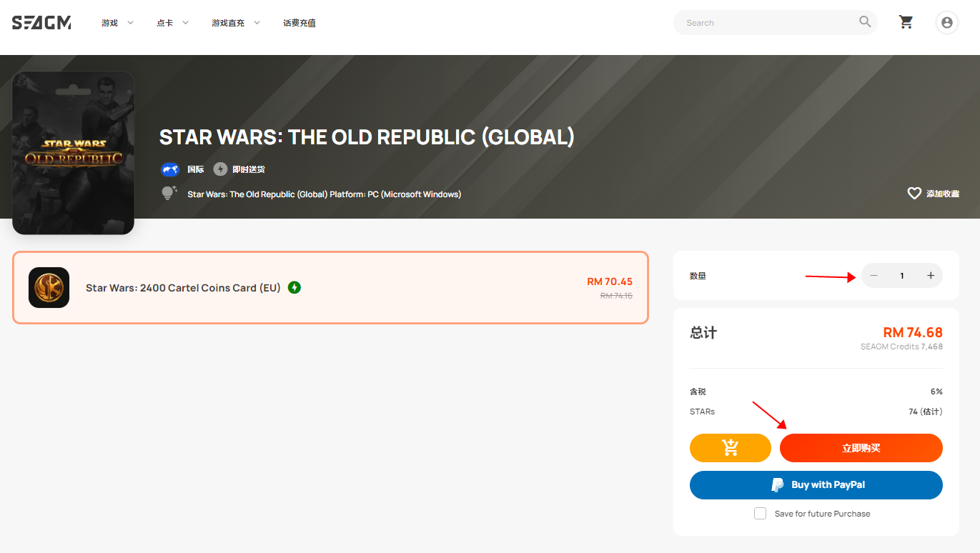Click the search magnifier icon
The image size is (980, 553).
(x=865, y=22)
